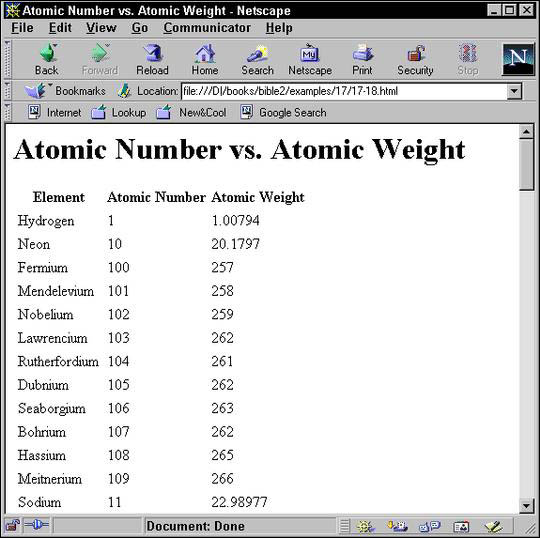
Task: Open the Search toolbar button
Action: [257, 59]
